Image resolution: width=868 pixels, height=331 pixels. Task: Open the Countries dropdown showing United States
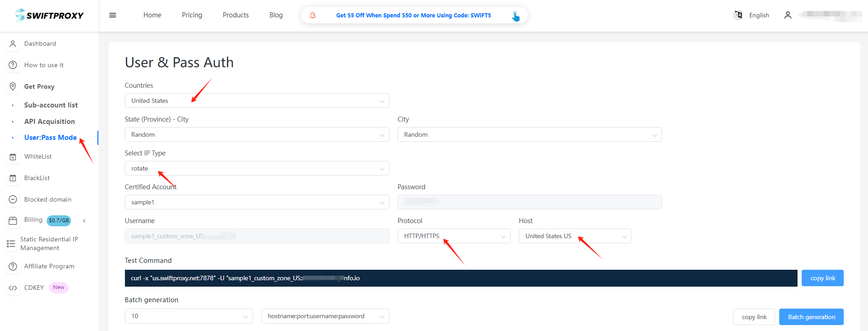pyautogui.click(x=257, y=101)
